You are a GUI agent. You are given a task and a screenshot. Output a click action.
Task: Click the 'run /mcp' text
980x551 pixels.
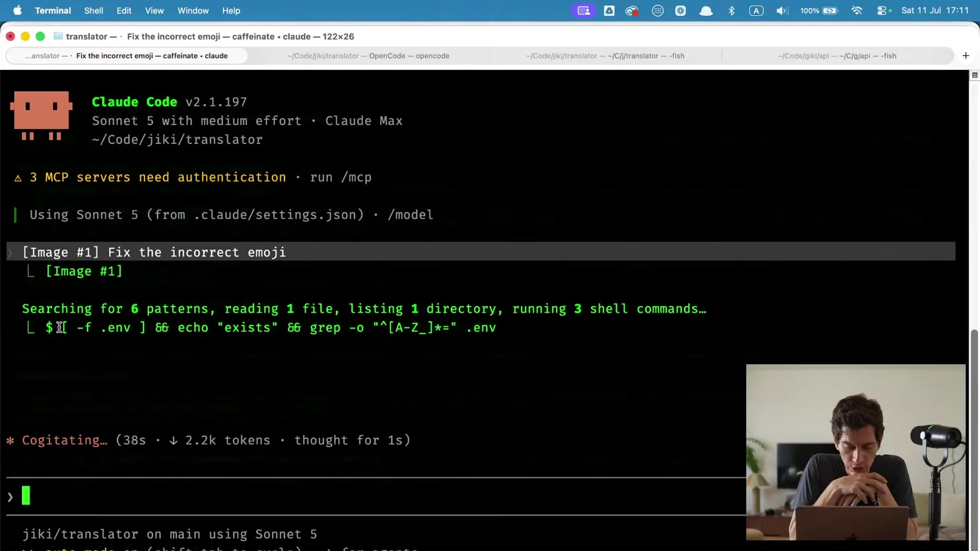341,177
